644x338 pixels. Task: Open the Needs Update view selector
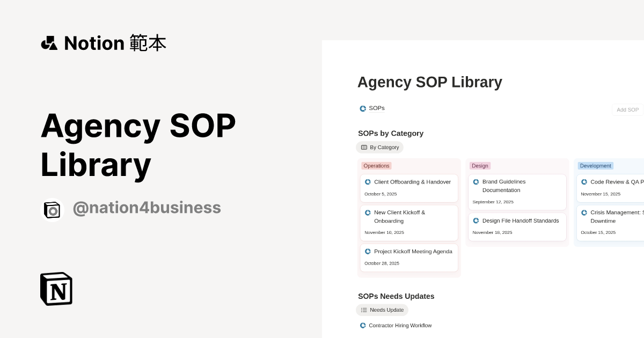coord(382,310)
